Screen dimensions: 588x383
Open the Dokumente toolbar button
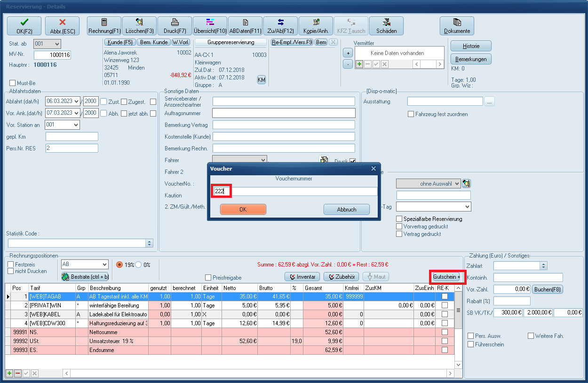457,26
